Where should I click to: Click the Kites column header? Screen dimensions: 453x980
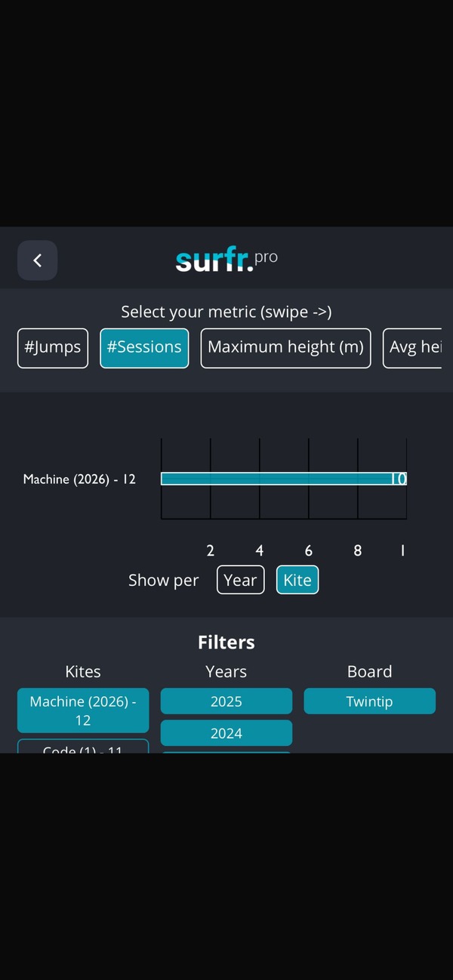(x=83, y=672)
